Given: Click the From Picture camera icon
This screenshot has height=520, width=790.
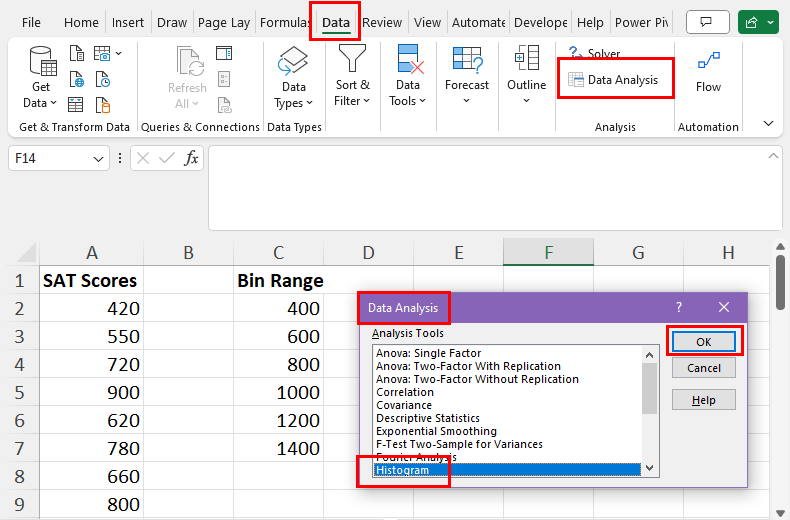Looking at the screenshot, I should click(x=102, y=53).
